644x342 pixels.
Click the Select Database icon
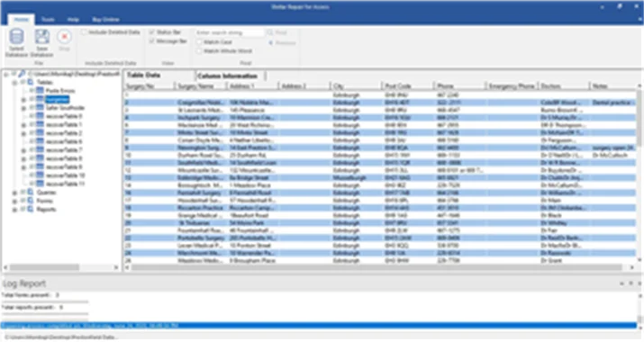tap(16, 37)
